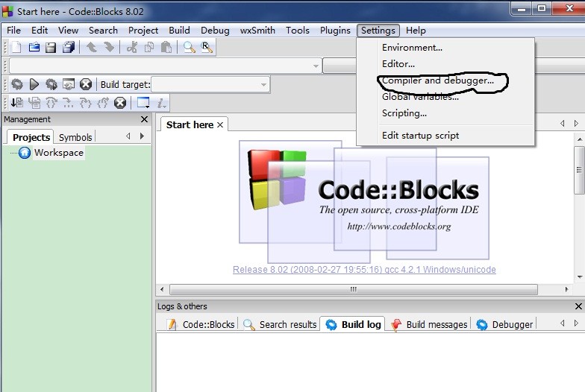Select the Build log tab

tap(353, 325)
